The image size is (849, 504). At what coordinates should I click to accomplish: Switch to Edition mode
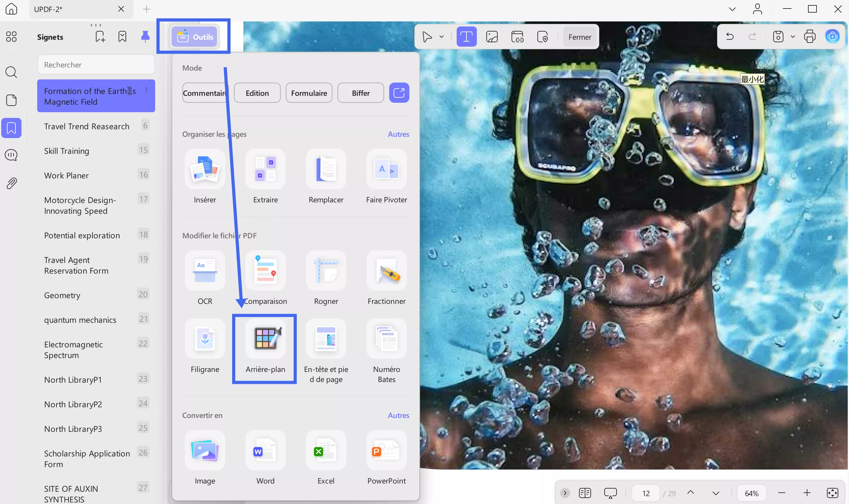point(257,93)
